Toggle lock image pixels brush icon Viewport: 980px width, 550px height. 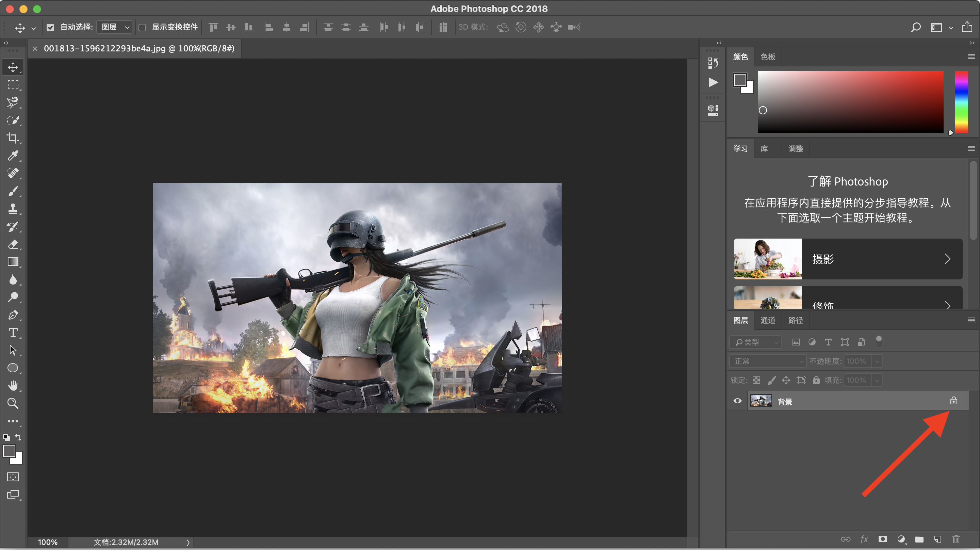771,380
